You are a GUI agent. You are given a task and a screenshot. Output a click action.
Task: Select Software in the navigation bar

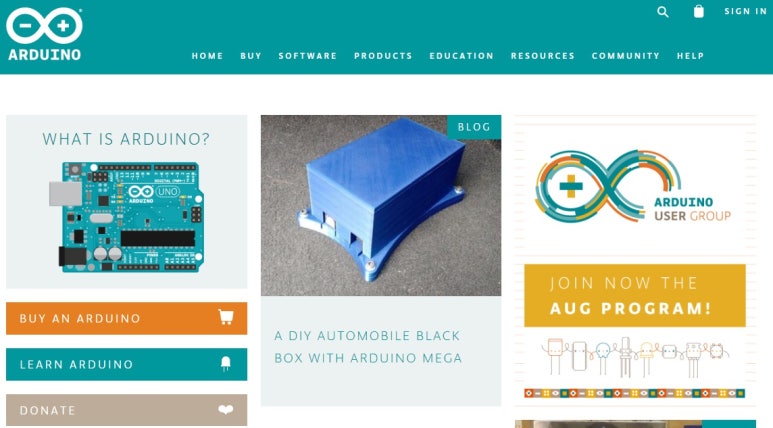(x=308, y=56)
